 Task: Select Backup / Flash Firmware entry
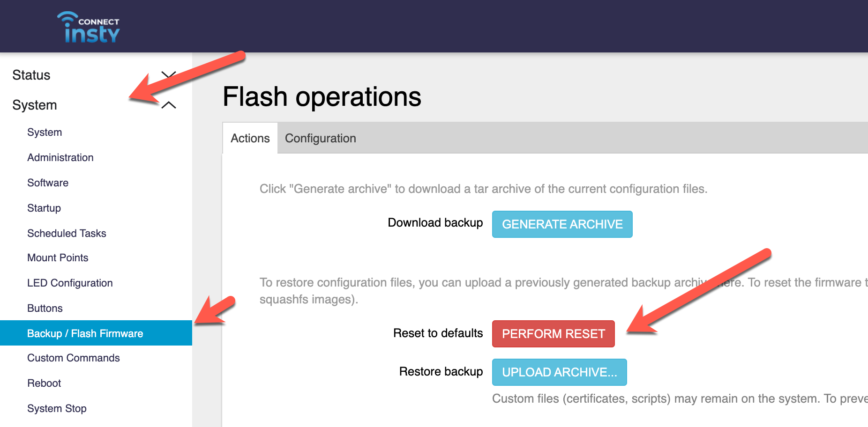[x=85, y=333]
